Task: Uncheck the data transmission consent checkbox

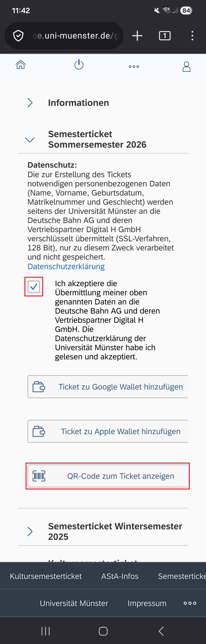Action: tap(34, 286)
